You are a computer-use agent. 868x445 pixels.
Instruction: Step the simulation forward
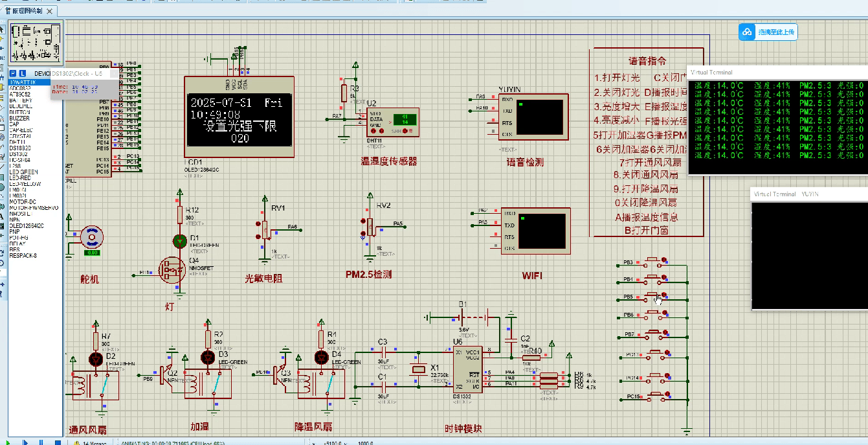point(25,443)
